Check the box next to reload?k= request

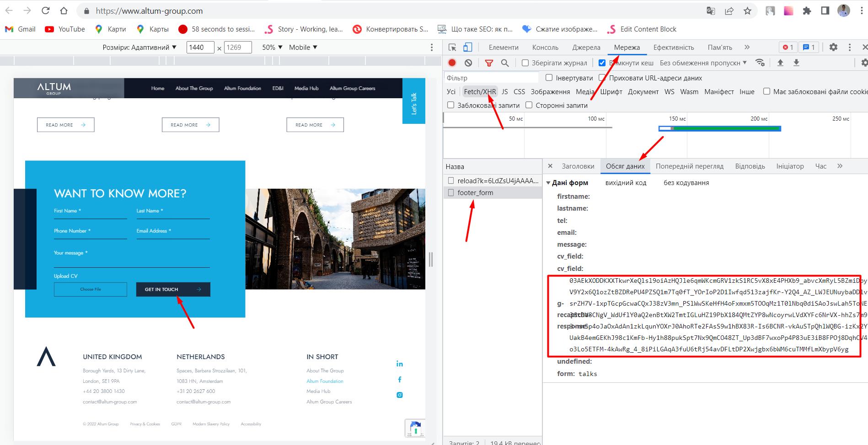tap(451, 180)
